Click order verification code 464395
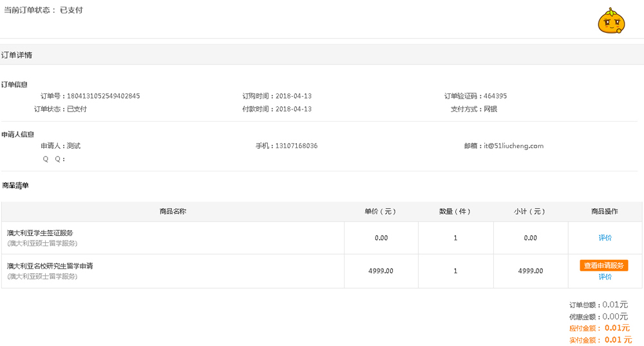 [x=495, y=96]
